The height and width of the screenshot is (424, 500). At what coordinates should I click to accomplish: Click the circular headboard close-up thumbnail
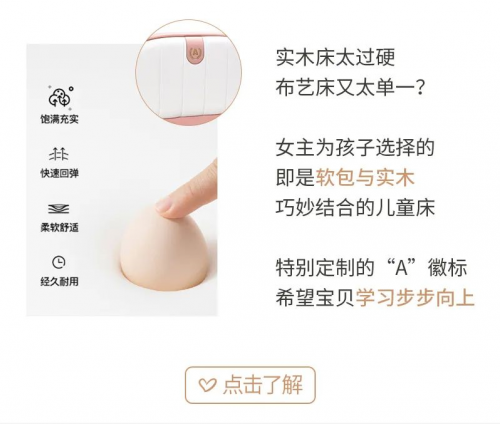(188, 72)
